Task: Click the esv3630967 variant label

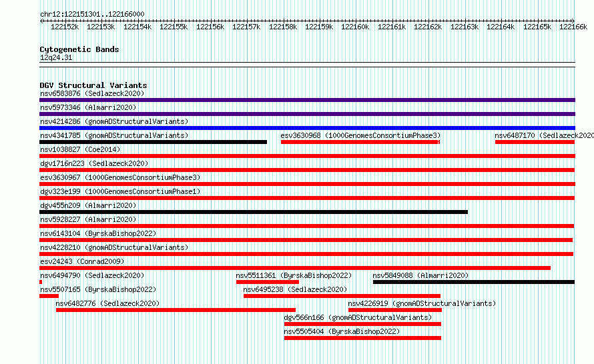Action: 120,177
